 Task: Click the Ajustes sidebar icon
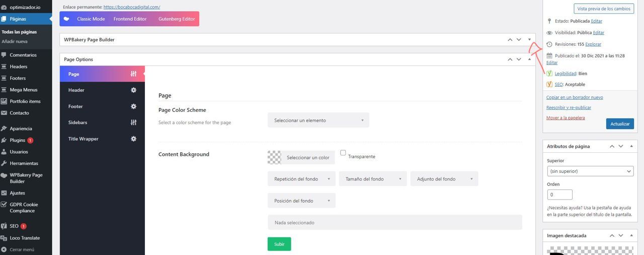(5, 193)
